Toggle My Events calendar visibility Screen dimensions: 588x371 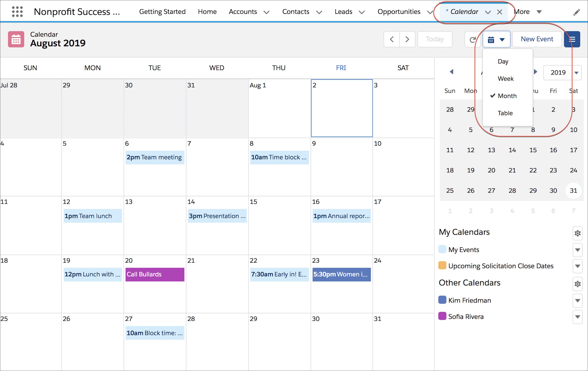click(x=442, y=249)
